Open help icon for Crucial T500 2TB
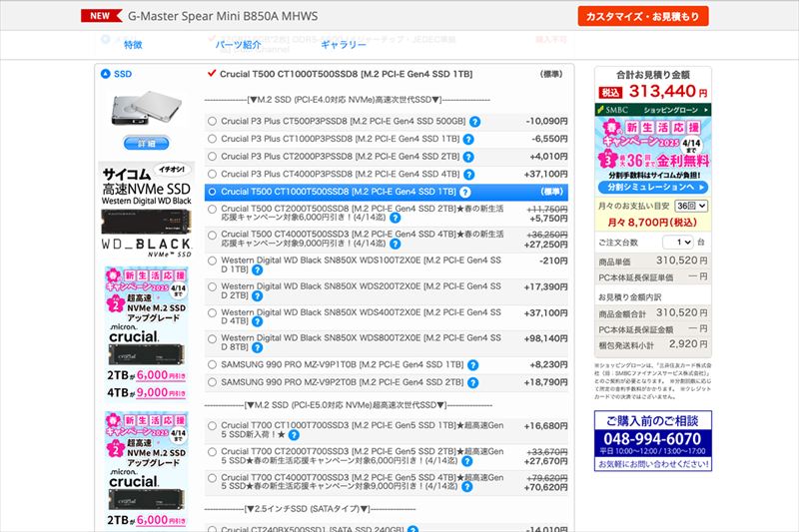 [395, 218]
